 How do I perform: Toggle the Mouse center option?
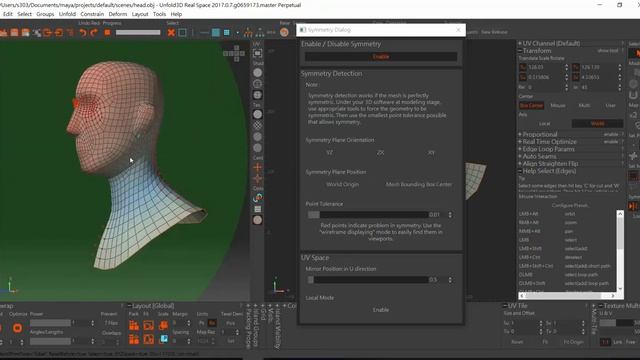pyautogui.click(x=558, y=105)
